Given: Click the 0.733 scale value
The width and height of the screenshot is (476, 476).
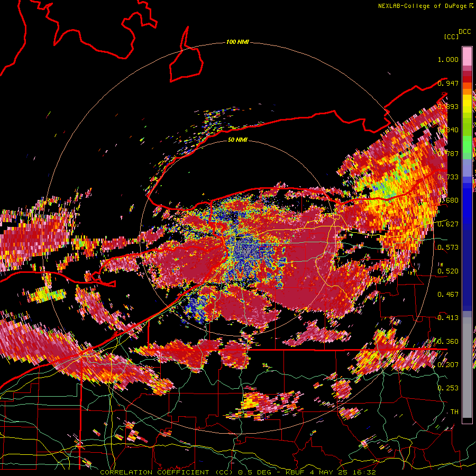Looking at the screenshot, I should 448,177.
